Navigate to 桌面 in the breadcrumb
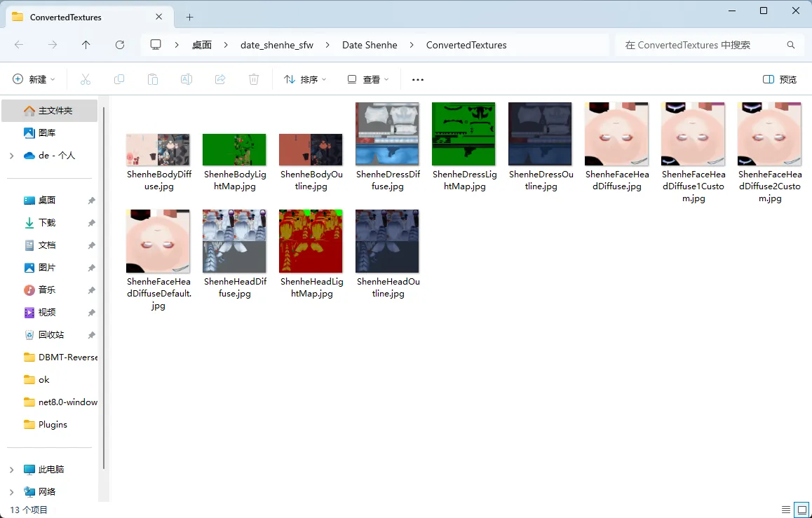This screenshot has width=812, height=518. [x=202, y=45]
